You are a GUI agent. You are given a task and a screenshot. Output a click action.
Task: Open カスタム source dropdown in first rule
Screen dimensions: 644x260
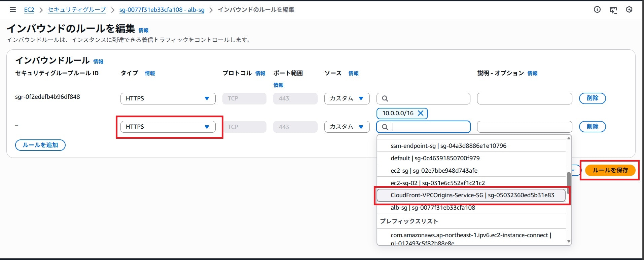347,98
